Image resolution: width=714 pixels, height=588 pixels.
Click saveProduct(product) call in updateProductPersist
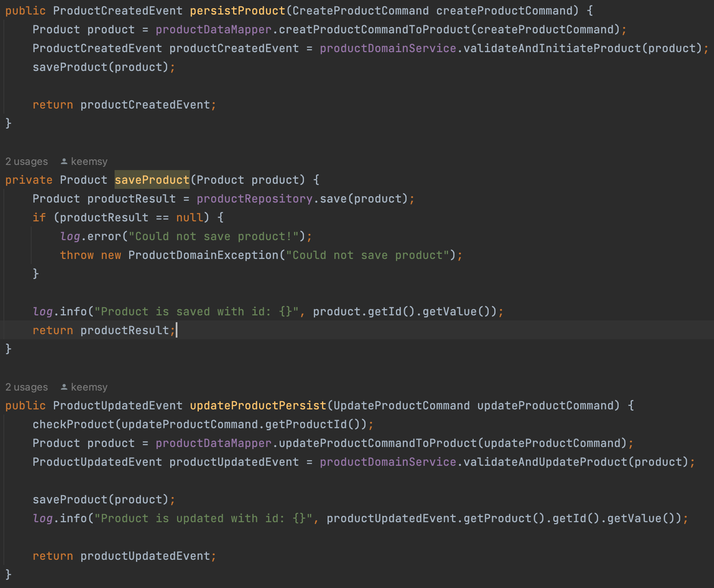pos(101,500)
